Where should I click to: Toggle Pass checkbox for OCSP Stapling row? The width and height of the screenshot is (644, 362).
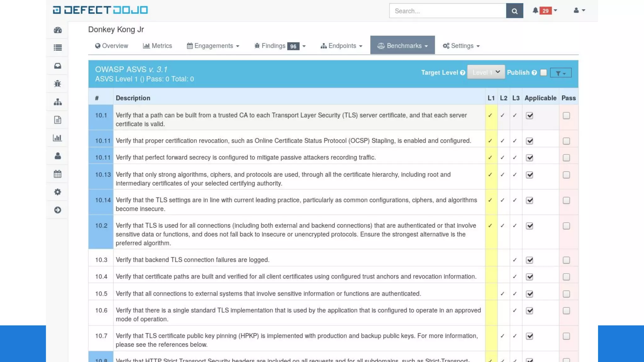[x=566, y=141]
